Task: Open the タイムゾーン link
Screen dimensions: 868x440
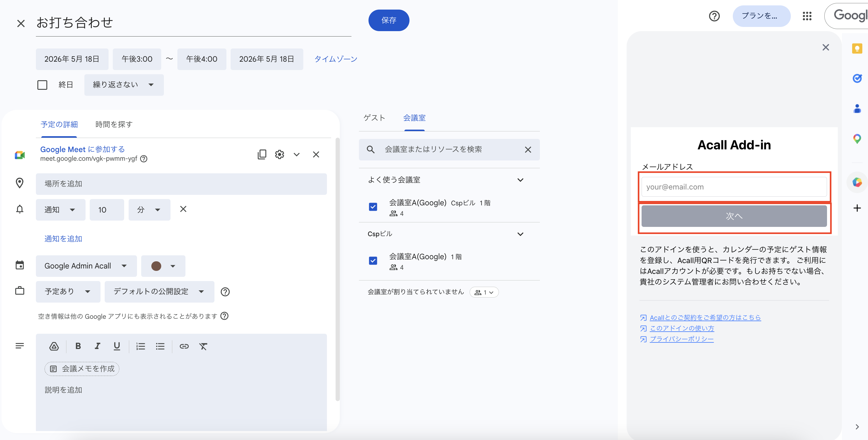Action: (x=336, y=59)
